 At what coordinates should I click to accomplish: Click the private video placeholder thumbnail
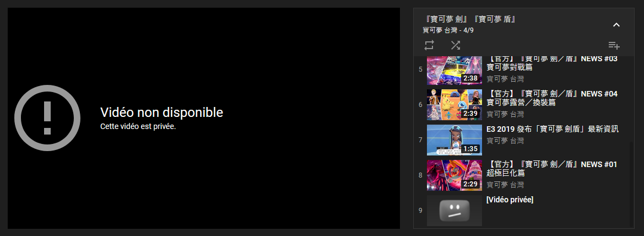click(454, 211)
